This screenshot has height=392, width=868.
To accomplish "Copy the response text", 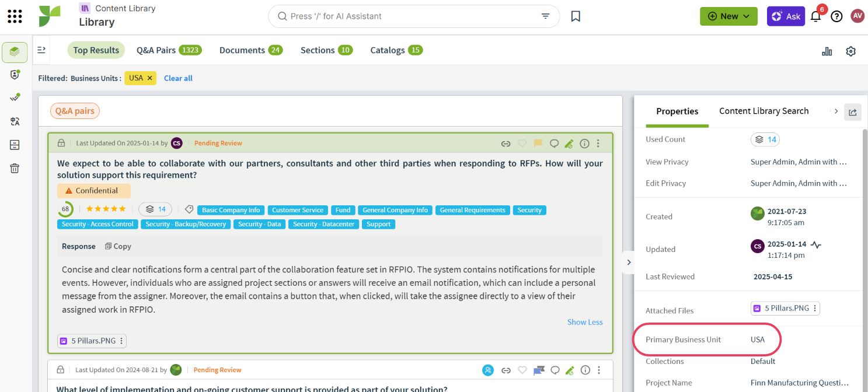I will (x=118, y=246).
